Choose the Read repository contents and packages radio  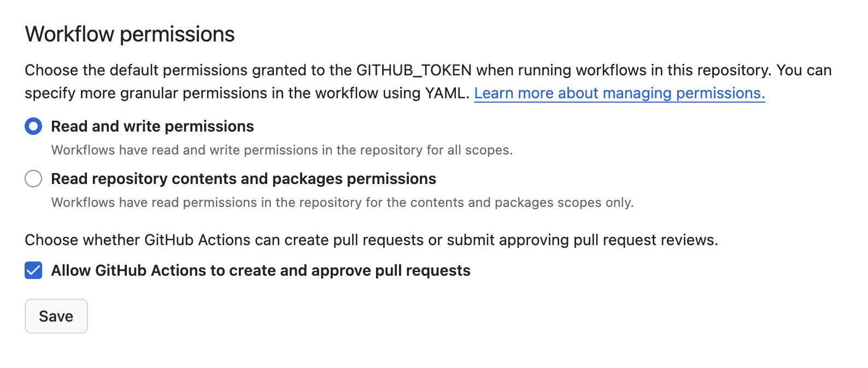coord(33,179)
